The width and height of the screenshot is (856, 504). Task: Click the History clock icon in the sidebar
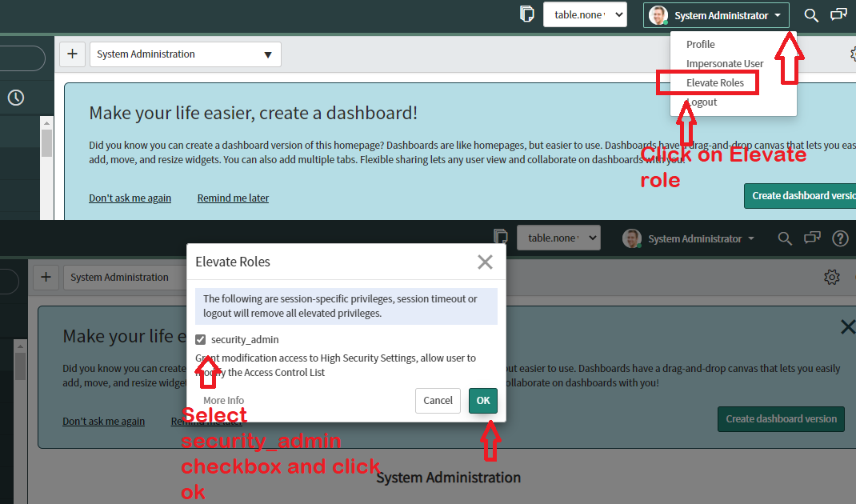pos(16,97)
